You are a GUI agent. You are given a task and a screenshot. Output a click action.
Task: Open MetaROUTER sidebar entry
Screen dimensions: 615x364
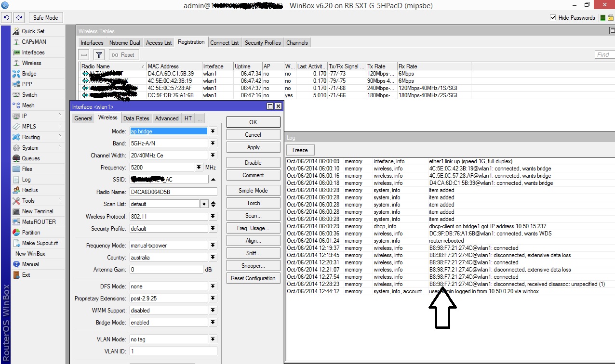pos(38,222)
